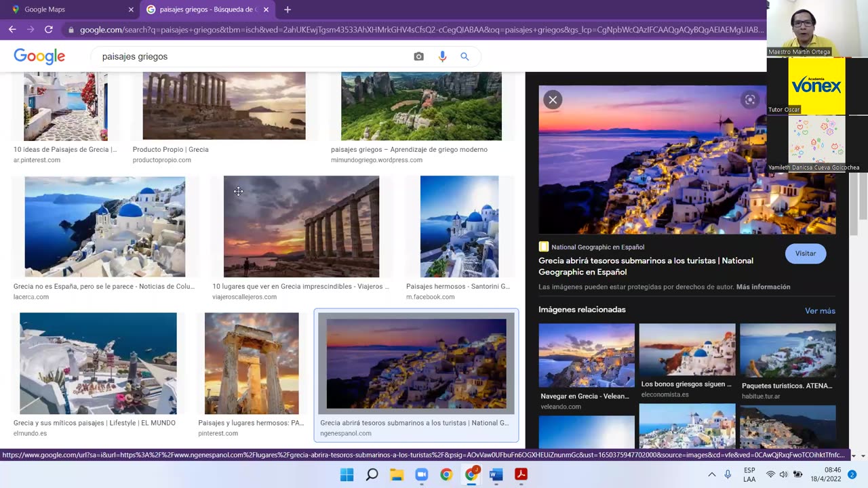Image resolution: width=868 pixels, height=488 pixels.
Task: Select the 'paisajes griegos' search tab
Action: (x=208, y=9)
